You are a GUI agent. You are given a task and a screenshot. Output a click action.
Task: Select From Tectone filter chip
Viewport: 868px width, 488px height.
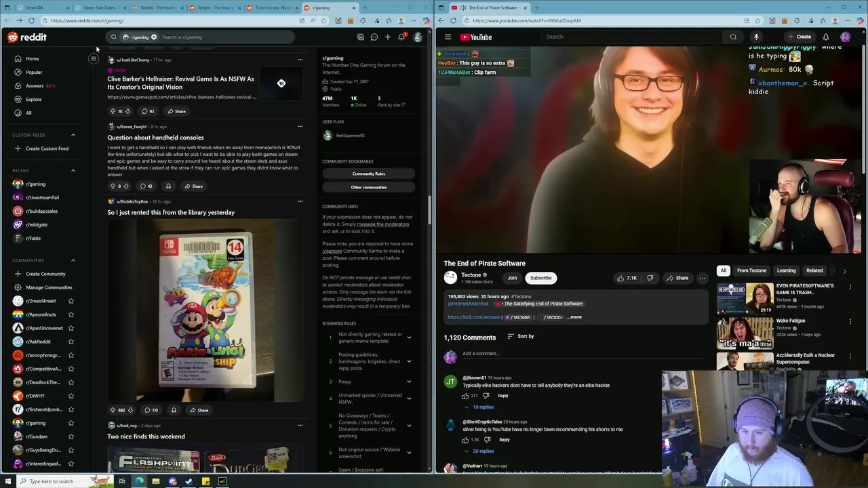point(751,270)
